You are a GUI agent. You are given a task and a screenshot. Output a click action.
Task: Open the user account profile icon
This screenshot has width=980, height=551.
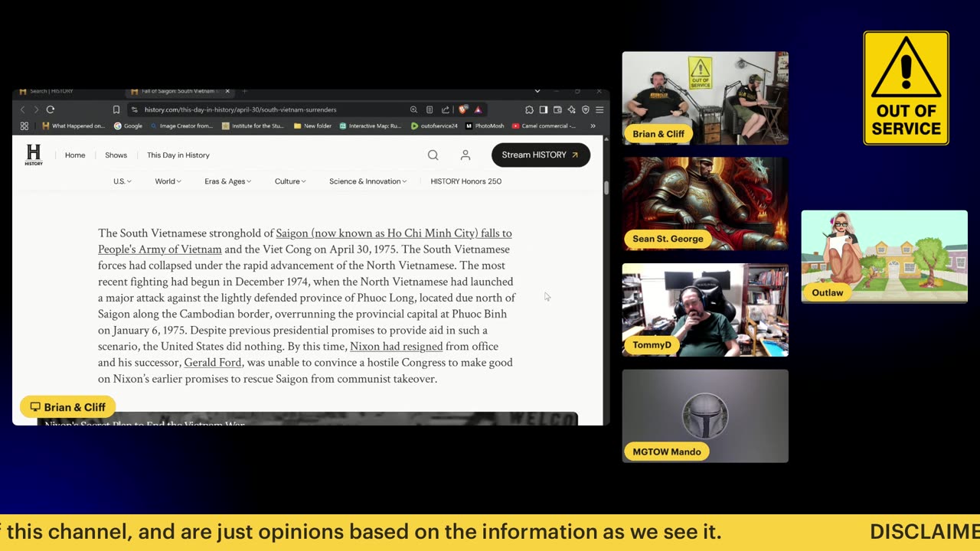pos(465,155)
